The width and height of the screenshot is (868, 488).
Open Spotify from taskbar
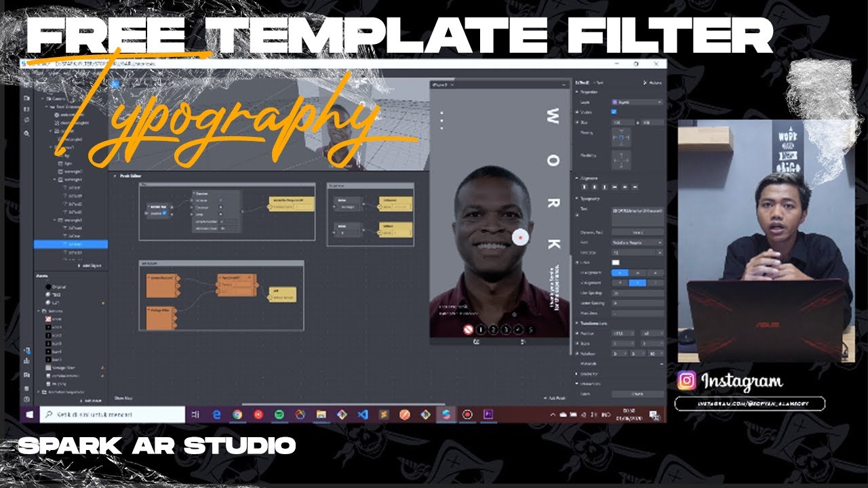(279, 414)
